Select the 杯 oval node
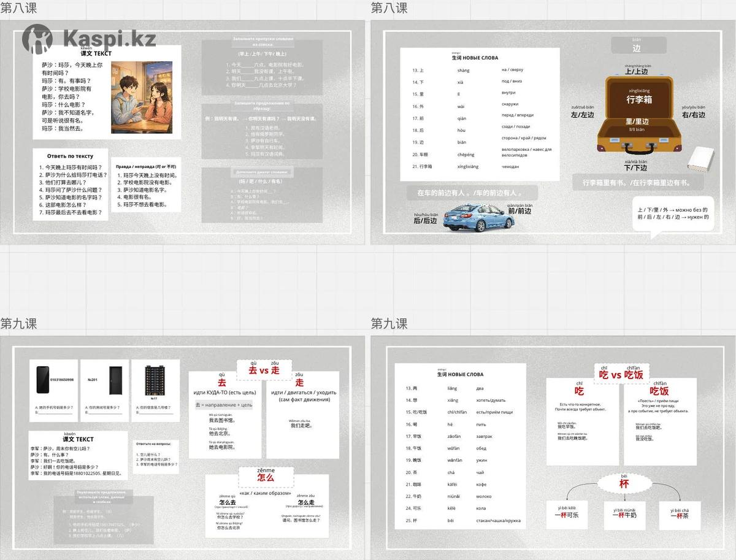The width and height of the screenshot is (736, 560). tap(624, 483)
